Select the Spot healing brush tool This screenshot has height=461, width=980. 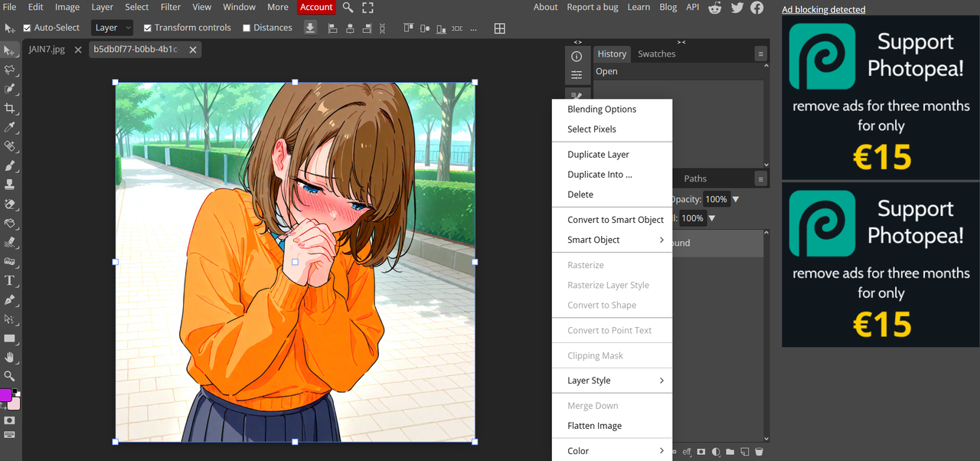click(10, 146)
